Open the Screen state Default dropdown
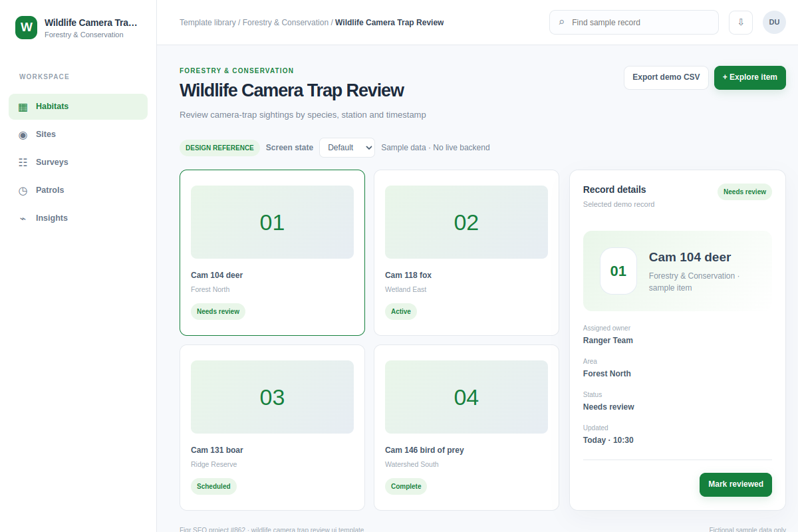This screenshot has width=798, height=532. [x=347, y=148]
